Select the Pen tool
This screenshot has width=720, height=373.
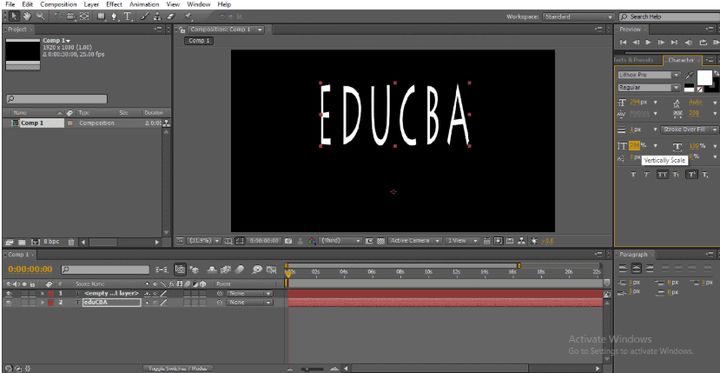coord(114,17)
